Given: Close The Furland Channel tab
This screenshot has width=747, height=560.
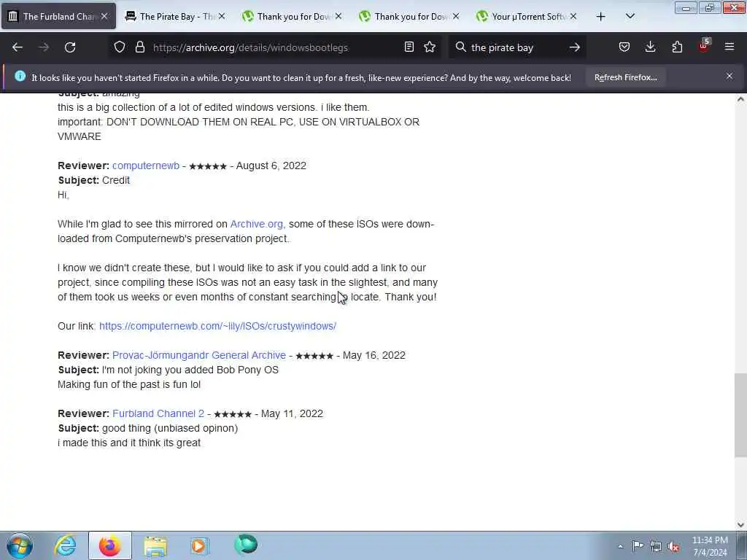Looking at the screenshot, I should click(104, 16).
